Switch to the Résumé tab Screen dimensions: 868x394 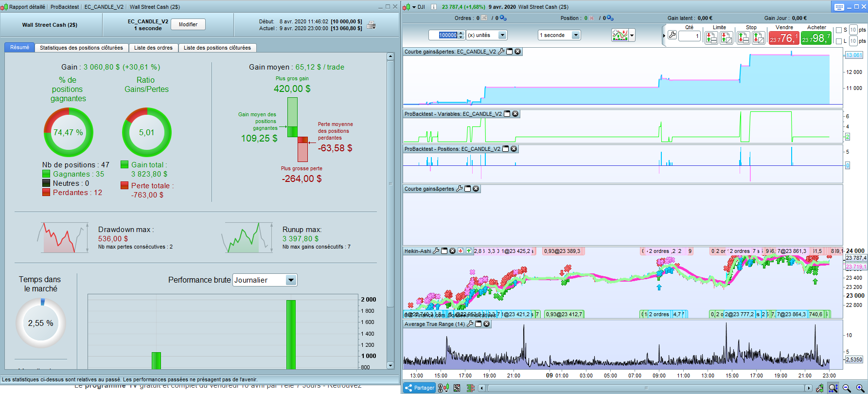coord(20,47)
